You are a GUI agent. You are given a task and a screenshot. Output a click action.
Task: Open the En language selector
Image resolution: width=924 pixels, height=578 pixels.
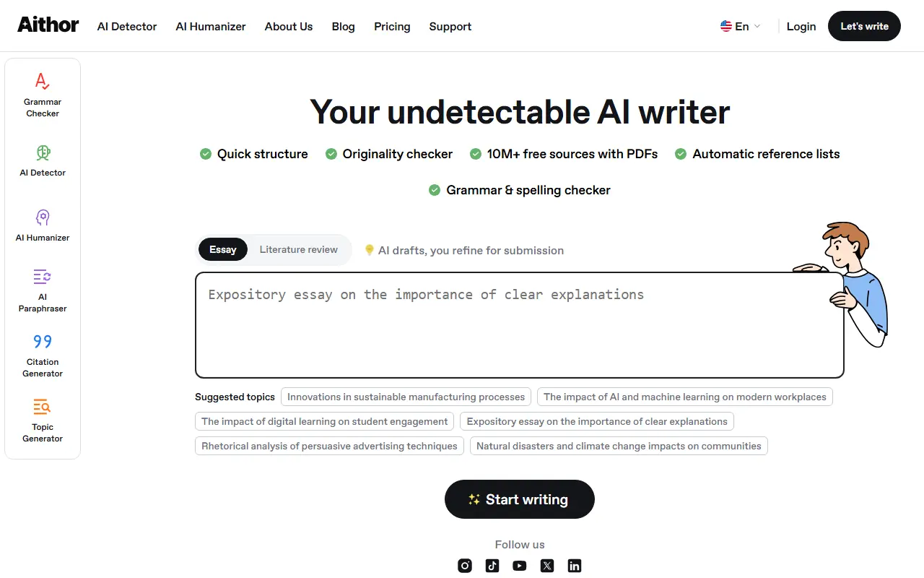pos(739,26)
